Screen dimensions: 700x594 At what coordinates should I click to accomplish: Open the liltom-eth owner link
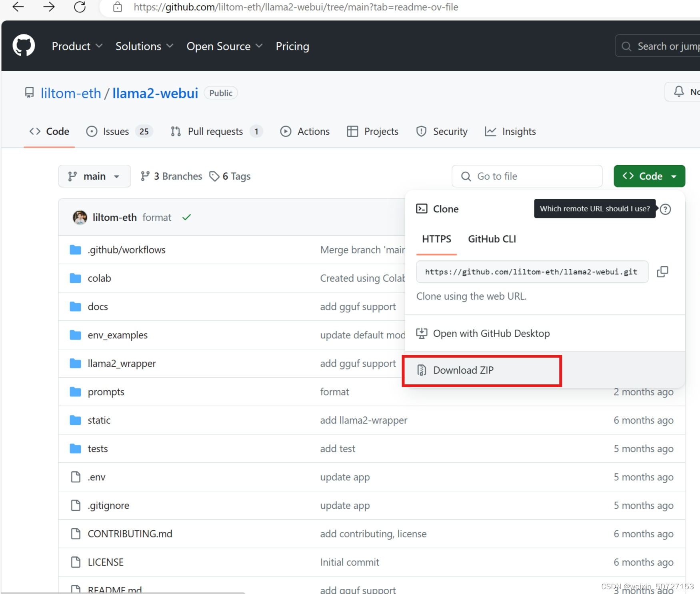tap(71, 93)
